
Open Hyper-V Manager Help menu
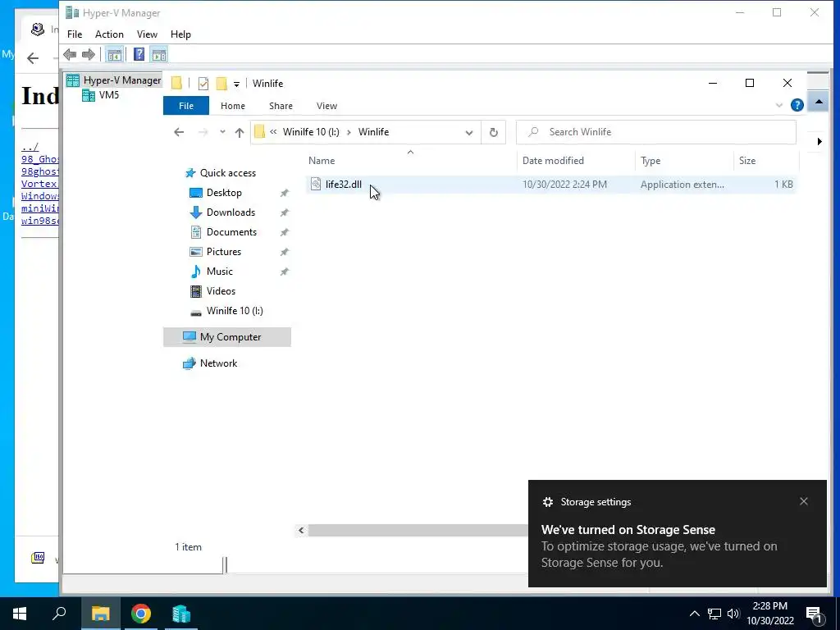pos(180,34)
